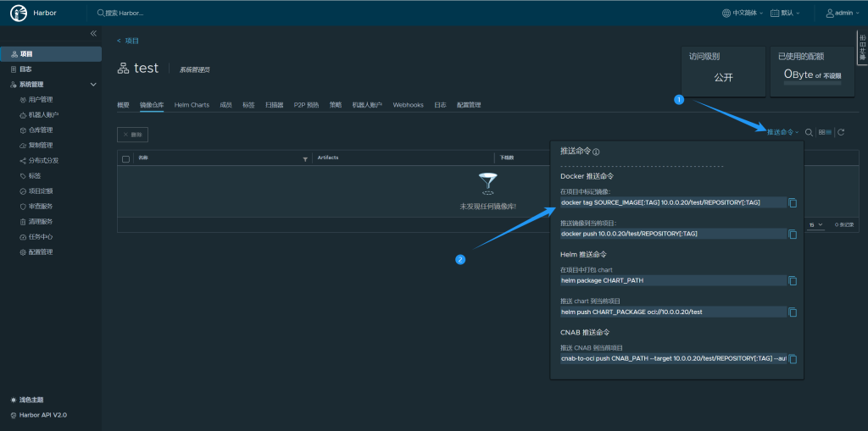This screenshot has height=431, width=868.
Task: Open the 推送命令 push command dropdown
Action: [782, 132]
